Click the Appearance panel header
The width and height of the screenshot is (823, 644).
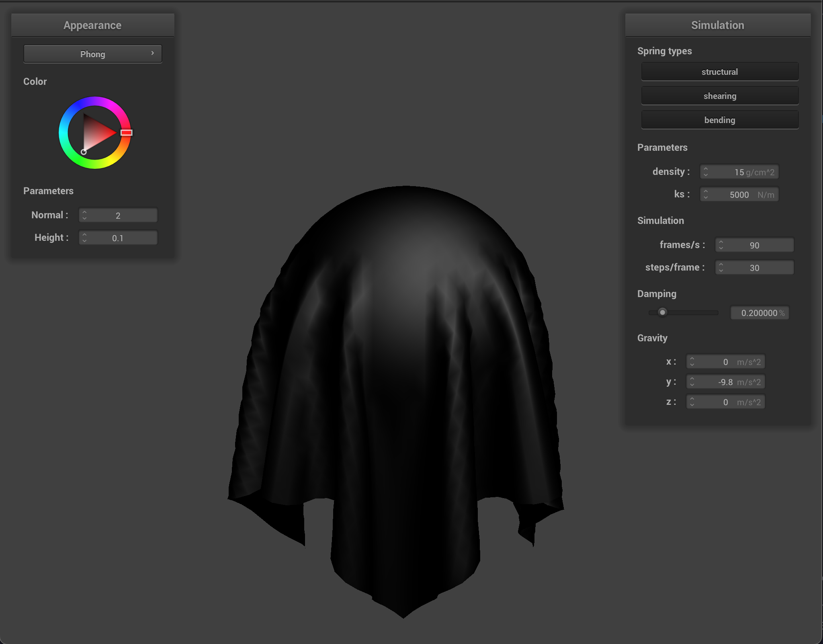coord(92,25)
